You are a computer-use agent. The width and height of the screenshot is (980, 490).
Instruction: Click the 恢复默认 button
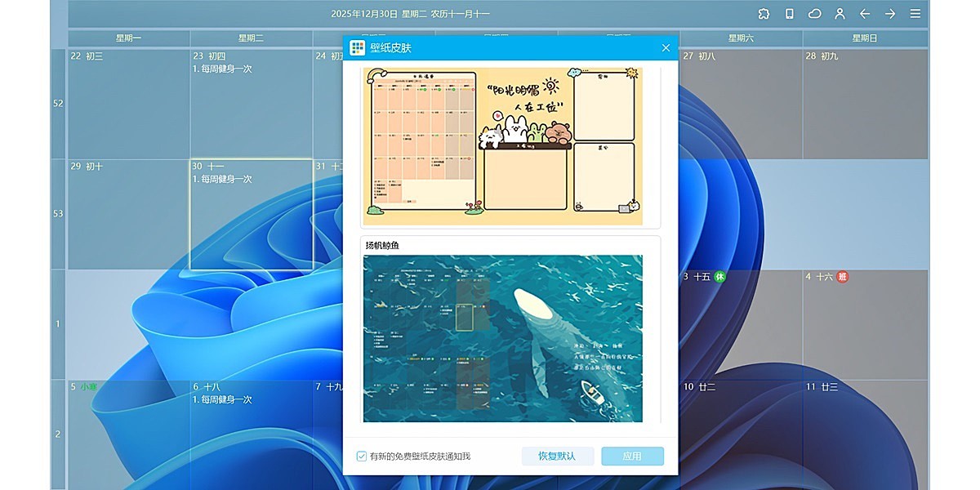click(x=557, y=457)
